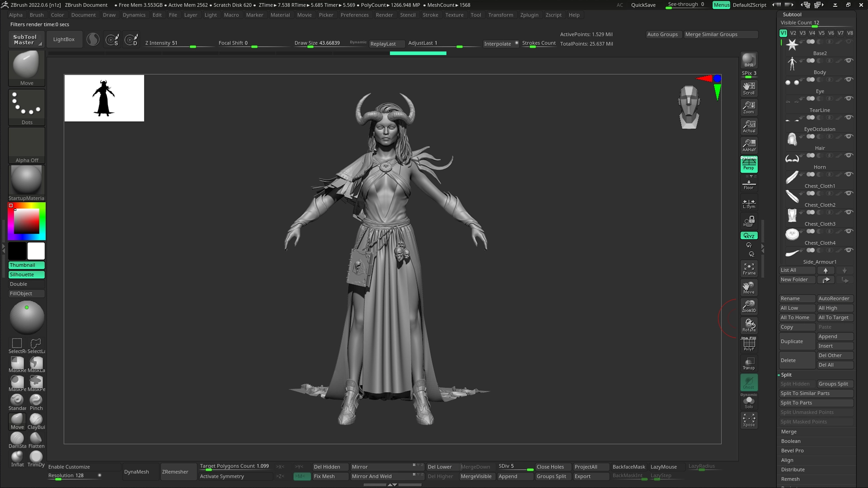
Task: Collapse the Split section
Action: point(786,375)
